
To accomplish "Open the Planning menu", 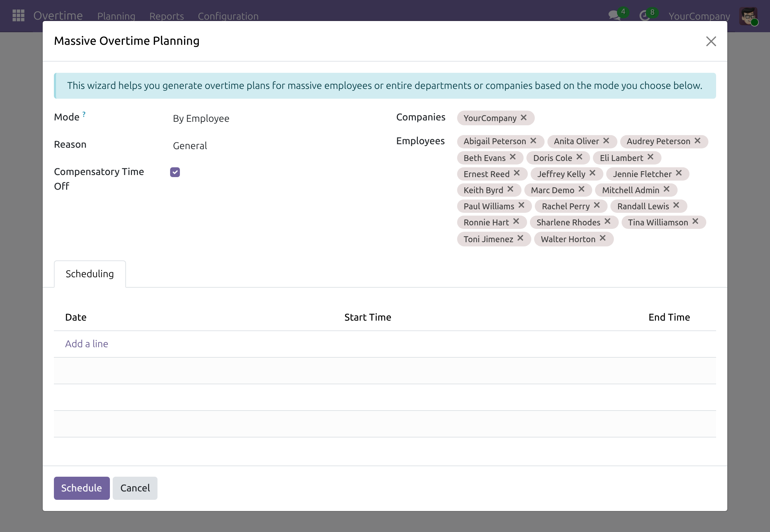I will pyautogui.click(x=116, y=16).
